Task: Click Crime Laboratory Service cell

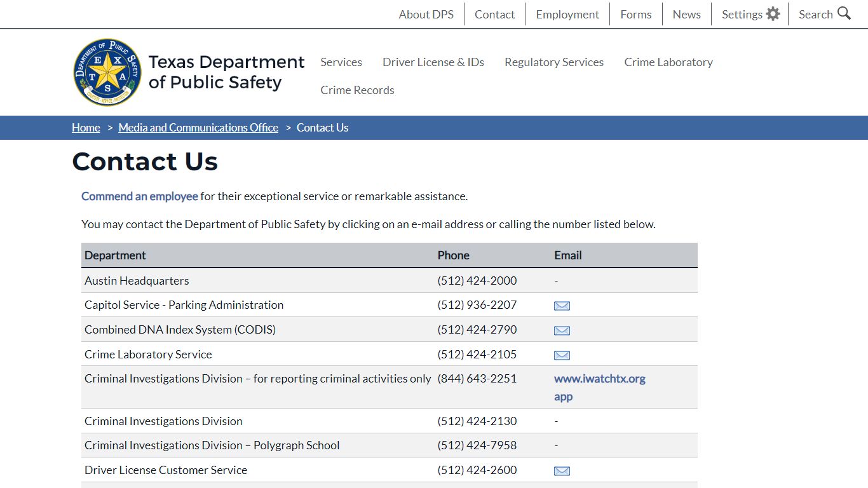Action: pyautogui.click(x=148, y=355)
